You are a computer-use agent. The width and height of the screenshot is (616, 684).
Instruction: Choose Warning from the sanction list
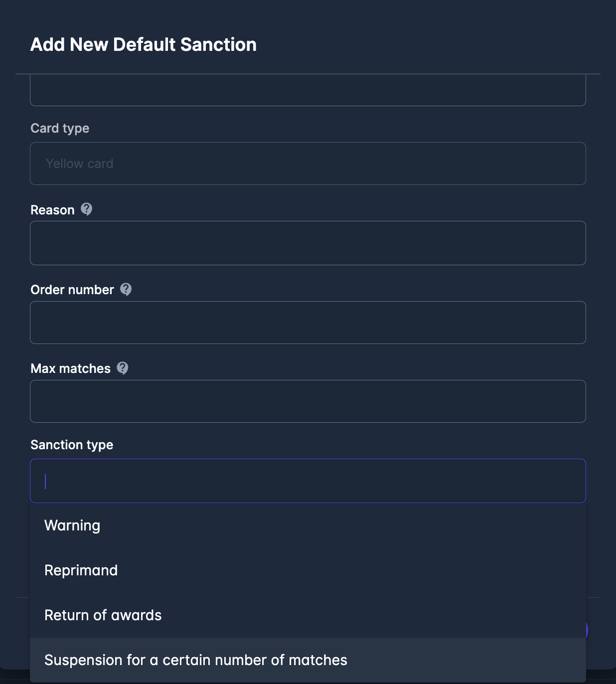[x=72, y=525]
